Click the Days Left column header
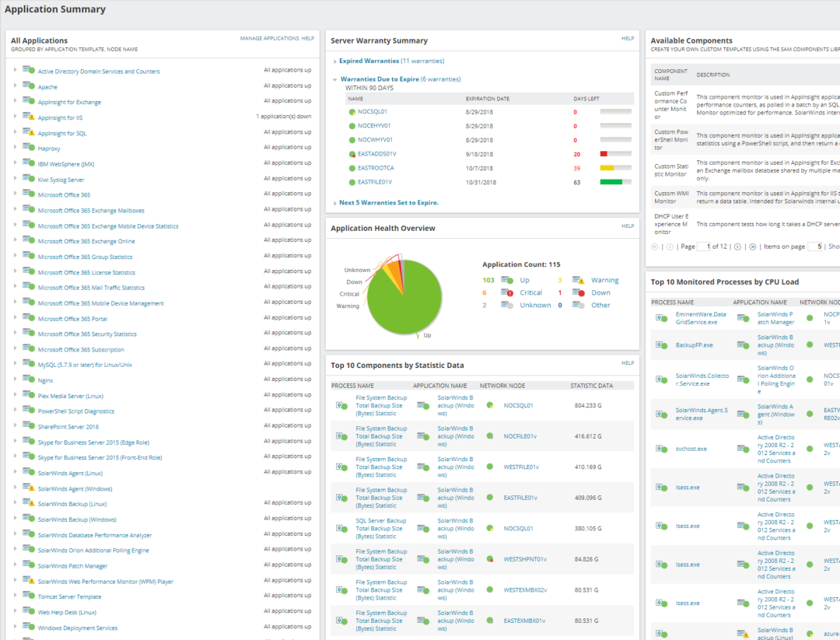840x640 pixels. (x=586, y=99)
